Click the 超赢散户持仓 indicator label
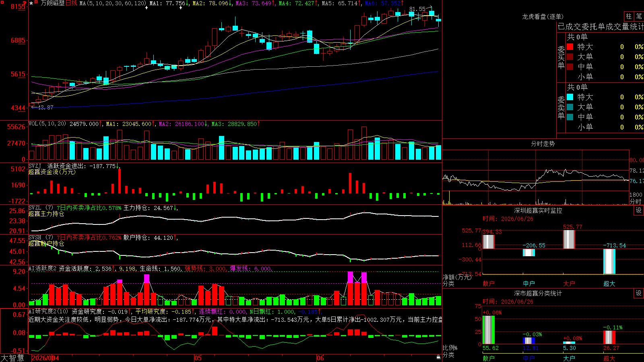The height and width of the screenshot is (362, 644). pyautogui.click(x=46, y=243)
